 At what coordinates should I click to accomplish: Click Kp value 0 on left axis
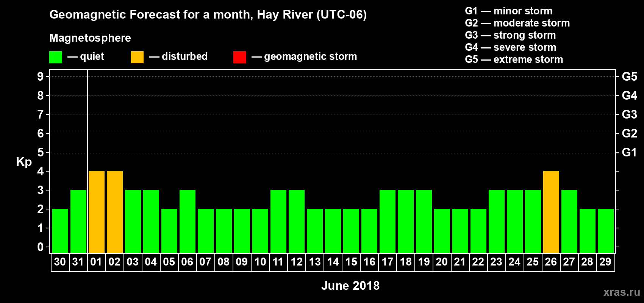[41, 247]
